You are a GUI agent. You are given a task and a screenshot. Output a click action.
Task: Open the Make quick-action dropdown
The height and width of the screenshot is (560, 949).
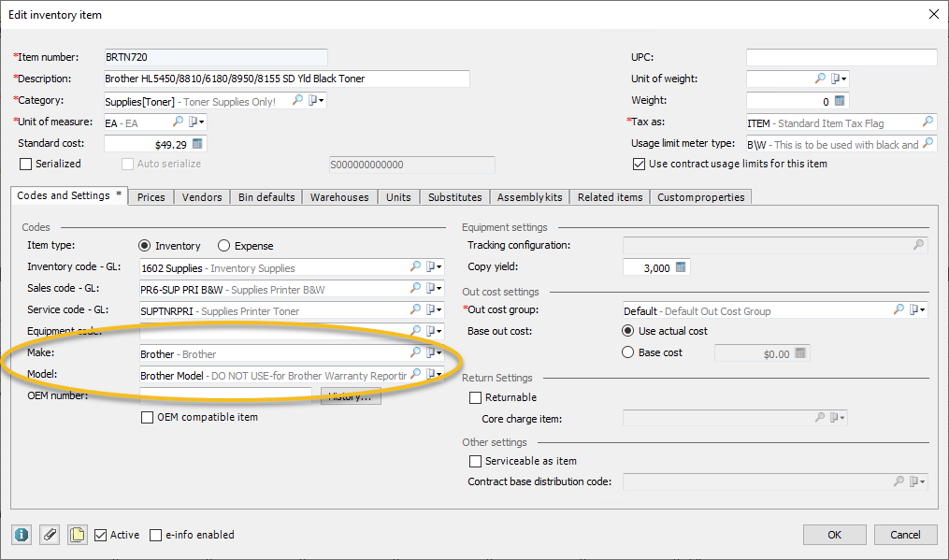434,352
